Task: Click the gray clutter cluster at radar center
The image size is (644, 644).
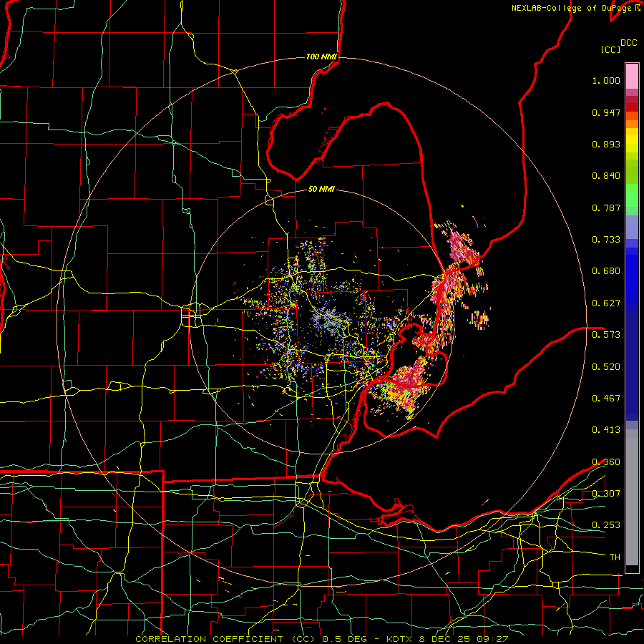Action: 330,320
